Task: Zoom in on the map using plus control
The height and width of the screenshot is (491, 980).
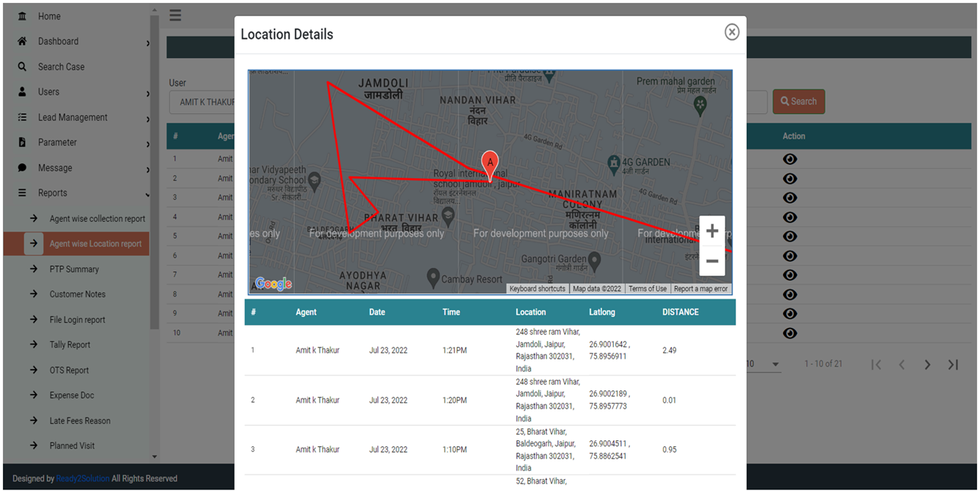Action: [x=711, y=230]
